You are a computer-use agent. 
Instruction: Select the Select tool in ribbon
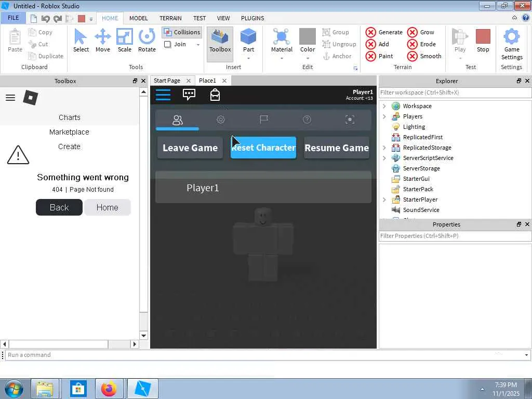tap(81, 41)
